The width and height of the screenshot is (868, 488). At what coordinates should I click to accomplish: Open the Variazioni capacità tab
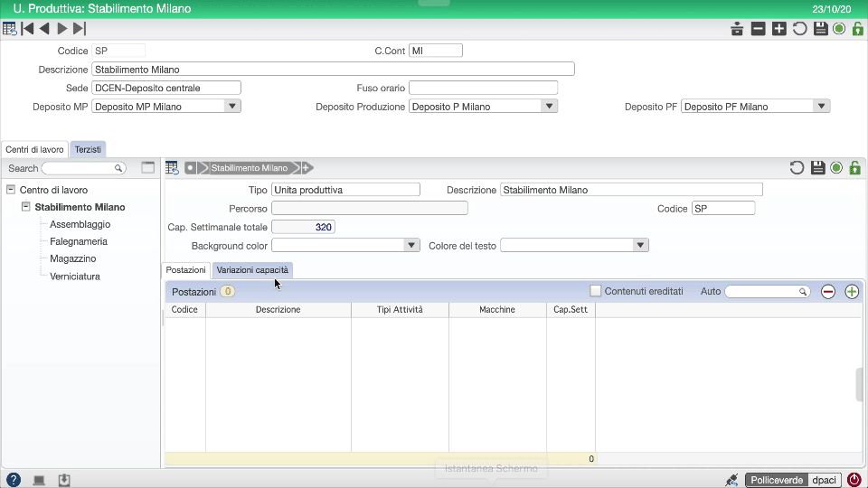pos(252,270)
